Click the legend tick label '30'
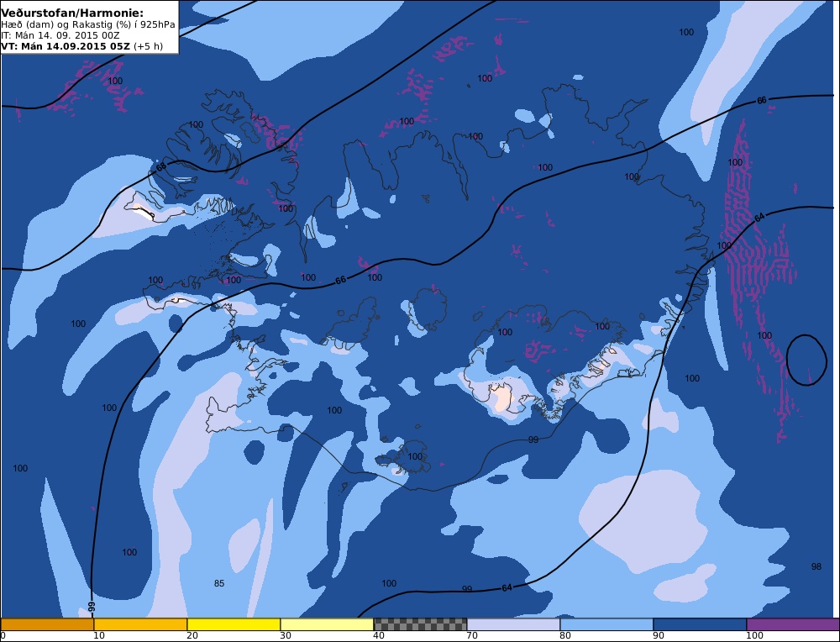This screenshot has width=840, height=642. [285, 635]
